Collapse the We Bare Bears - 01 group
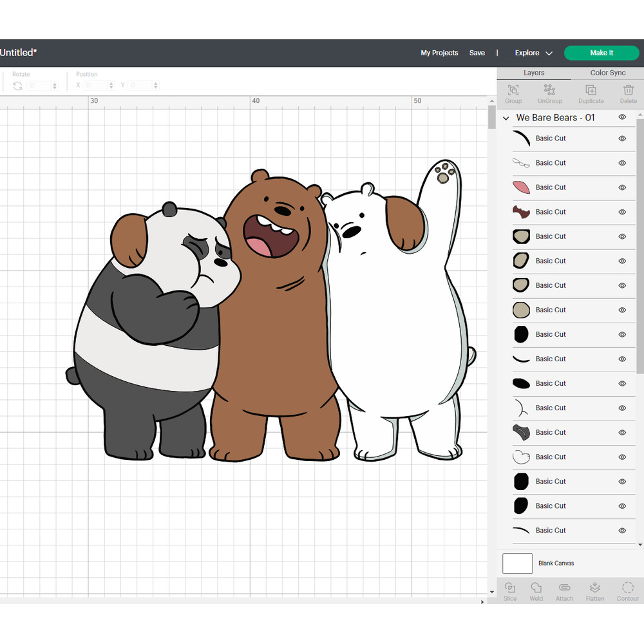This screenshot has width=644, height=644. click(x=506, y=117)
